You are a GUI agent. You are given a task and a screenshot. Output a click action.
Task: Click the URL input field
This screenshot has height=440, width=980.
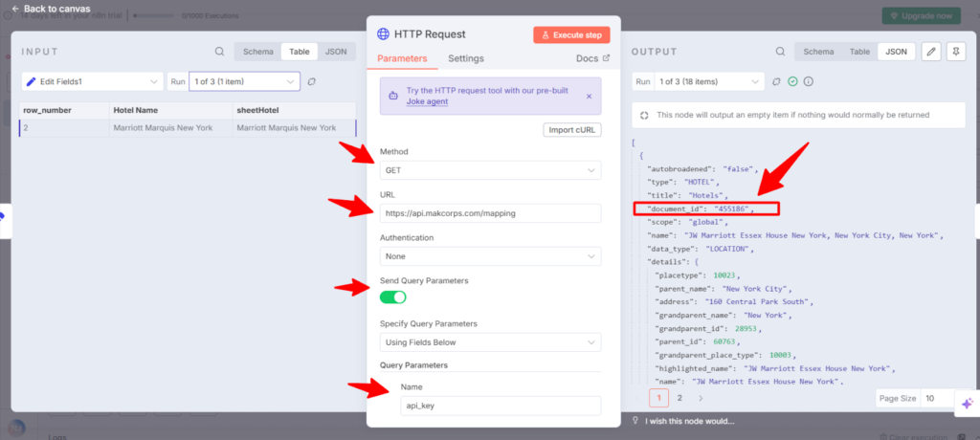pyautogui.click(x=491, y=213)
